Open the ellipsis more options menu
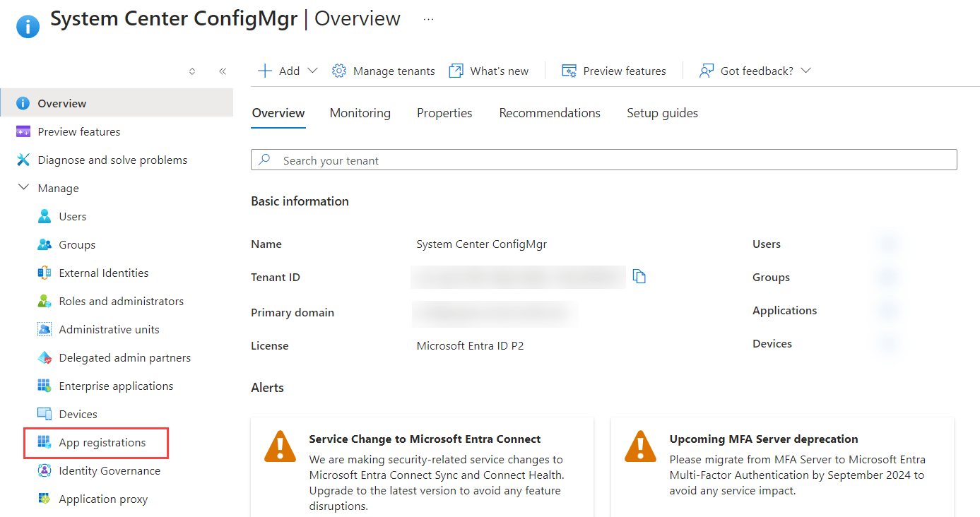Viewport: 980px width, 517px height. tap(428, 20)
